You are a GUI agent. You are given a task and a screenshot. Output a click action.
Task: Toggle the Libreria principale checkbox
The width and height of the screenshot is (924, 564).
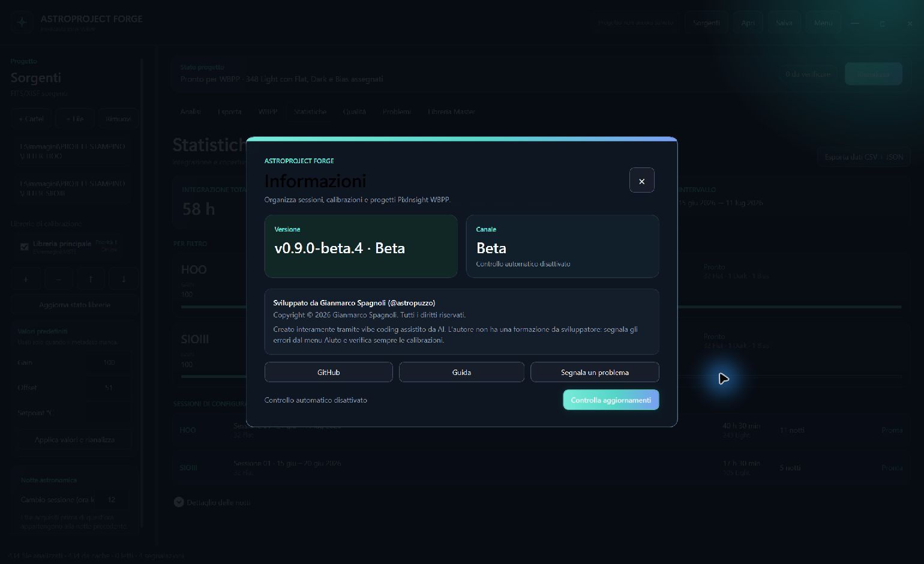coord(25,247)
